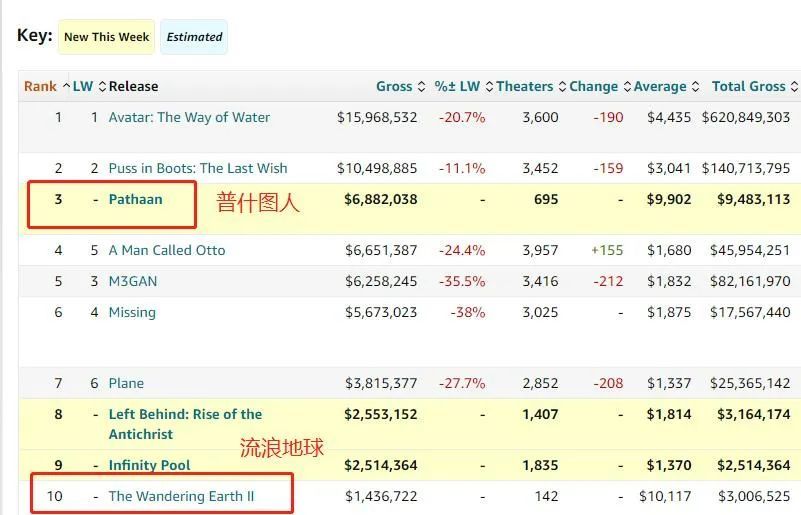Click theater change -190
The width and height of the screenshot is (801, 515).
[608, 118]
